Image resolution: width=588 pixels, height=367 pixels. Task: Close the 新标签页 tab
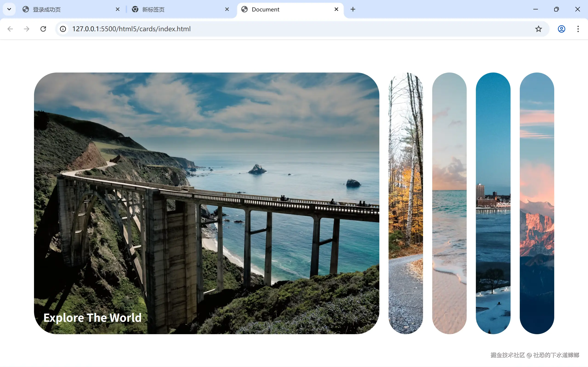click(227, 9)
